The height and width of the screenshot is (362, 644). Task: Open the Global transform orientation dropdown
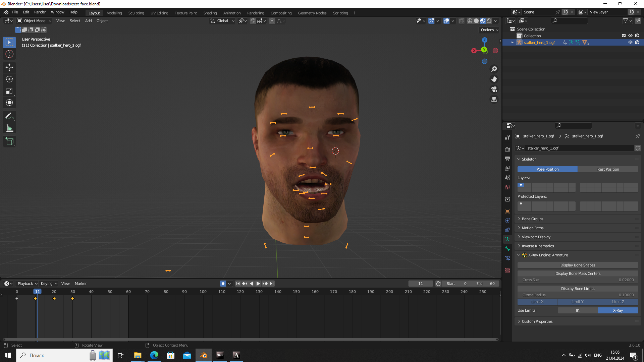pyautogui.click(x=222, y=21)
